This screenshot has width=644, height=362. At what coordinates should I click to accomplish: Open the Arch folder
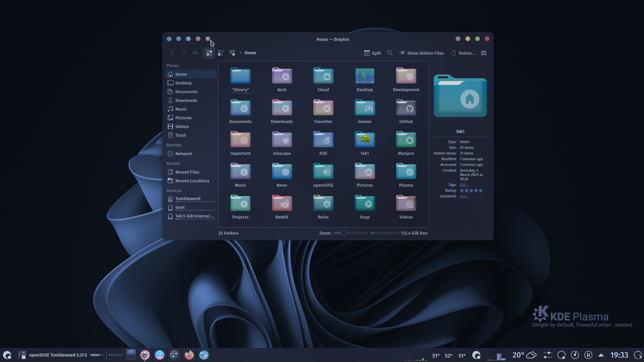282,79
